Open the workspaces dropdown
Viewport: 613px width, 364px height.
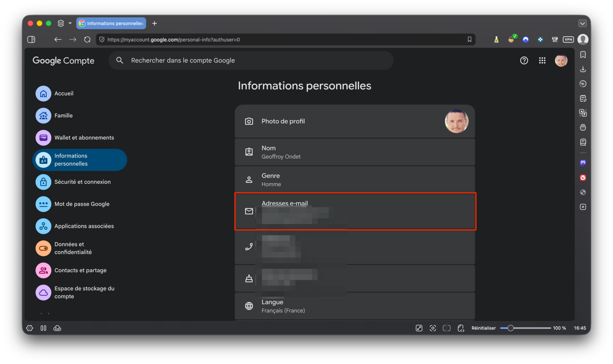pos(64,23)
